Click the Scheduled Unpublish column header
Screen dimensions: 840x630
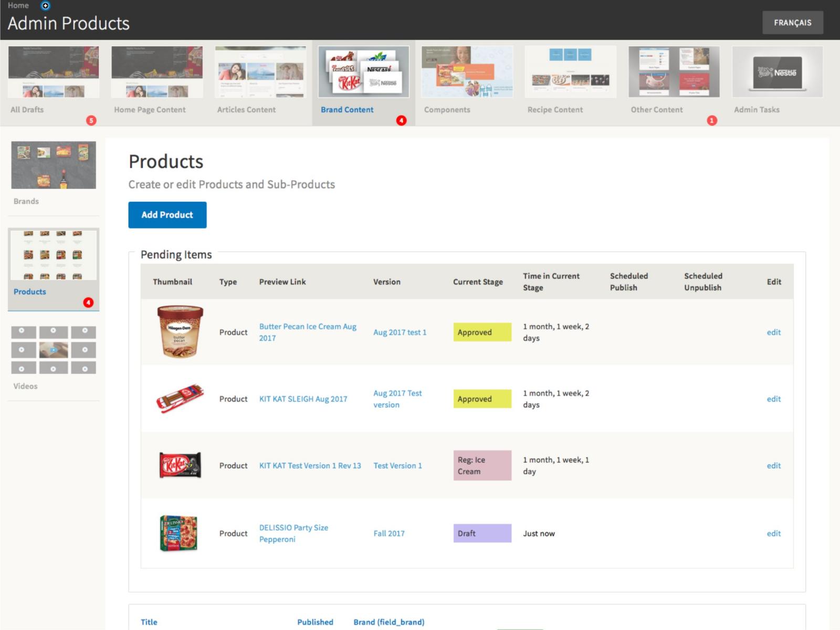click(x=703, y=282)
